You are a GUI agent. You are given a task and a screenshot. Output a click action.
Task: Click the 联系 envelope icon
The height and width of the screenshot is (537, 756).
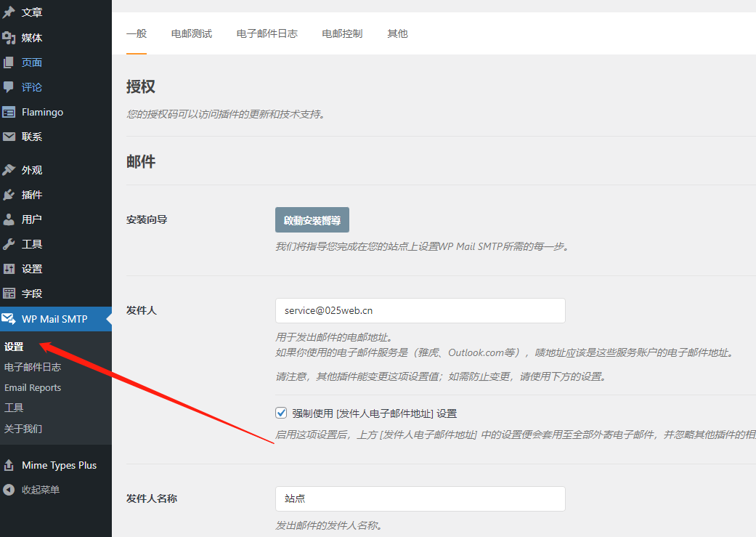click(x=9, y=137)
